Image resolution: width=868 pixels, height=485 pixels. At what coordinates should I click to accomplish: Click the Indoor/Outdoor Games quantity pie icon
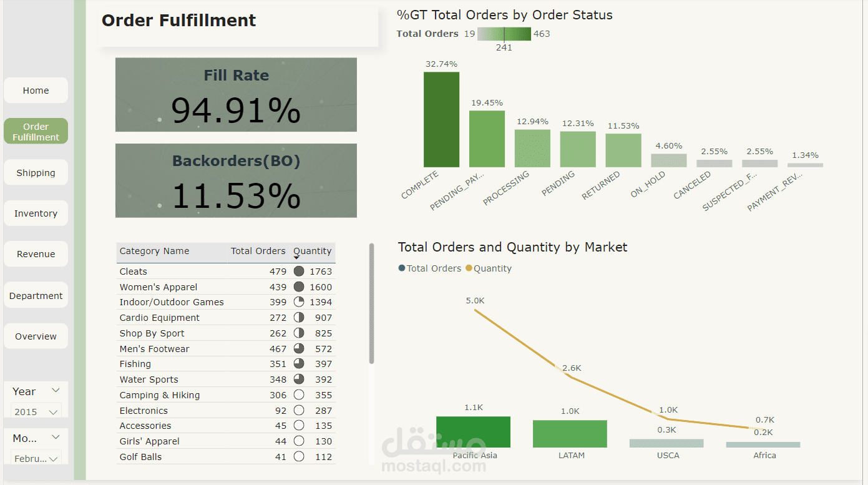(x=299, y=302)
